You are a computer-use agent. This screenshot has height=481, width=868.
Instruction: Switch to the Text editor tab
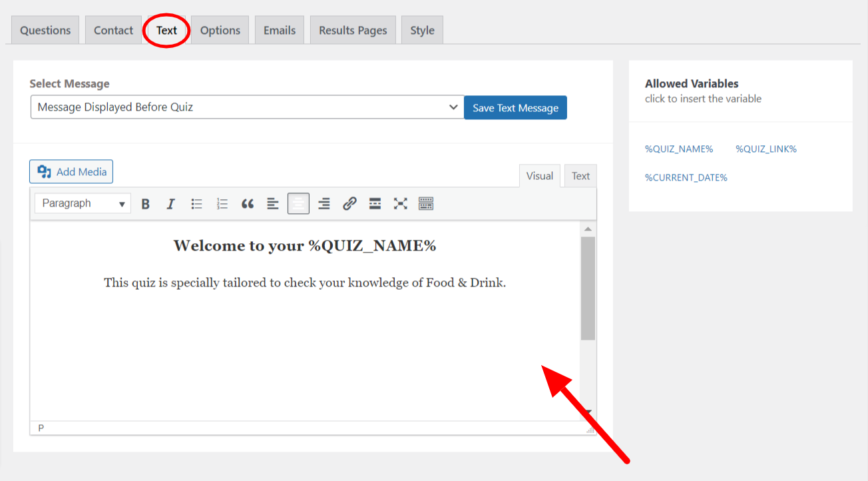[580, 175]
